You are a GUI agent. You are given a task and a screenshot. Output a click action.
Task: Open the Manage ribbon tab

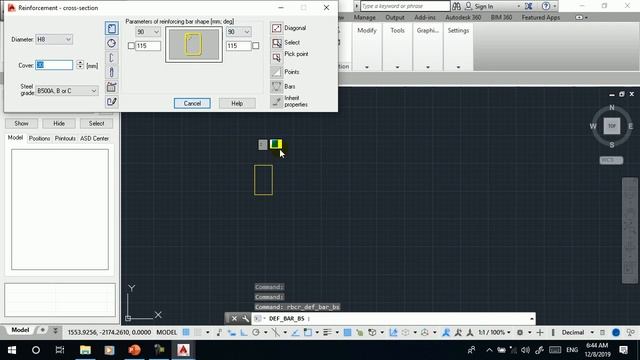click(364, 18)
